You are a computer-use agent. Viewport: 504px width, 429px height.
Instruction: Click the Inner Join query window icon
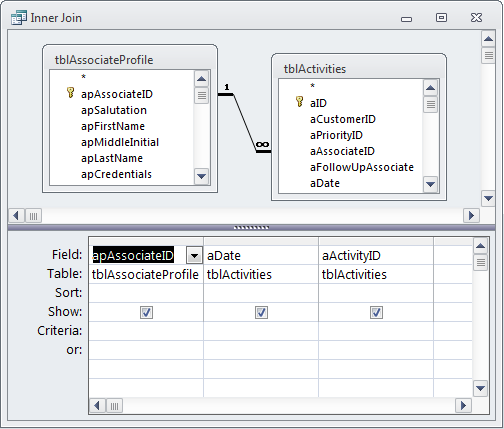click(19, 18)
